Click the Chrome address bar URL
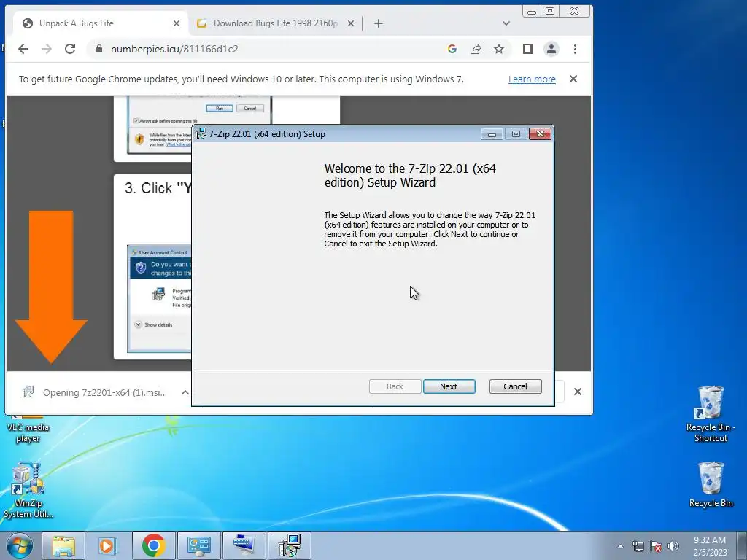The height and width of the screenshot is (560, 747). (x=174, y=49)
